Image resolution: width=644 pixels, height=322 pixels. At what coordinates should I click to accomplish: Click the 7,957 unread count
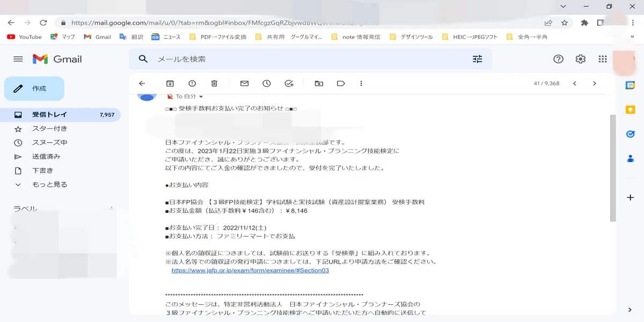point(107,115)
